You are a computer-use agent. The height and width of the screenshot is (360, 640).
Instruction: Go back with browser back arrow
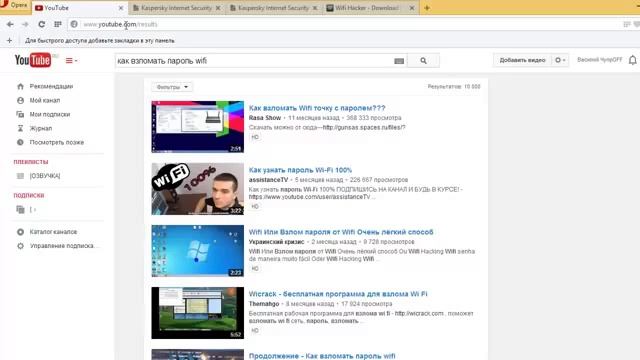click(10, 24)
